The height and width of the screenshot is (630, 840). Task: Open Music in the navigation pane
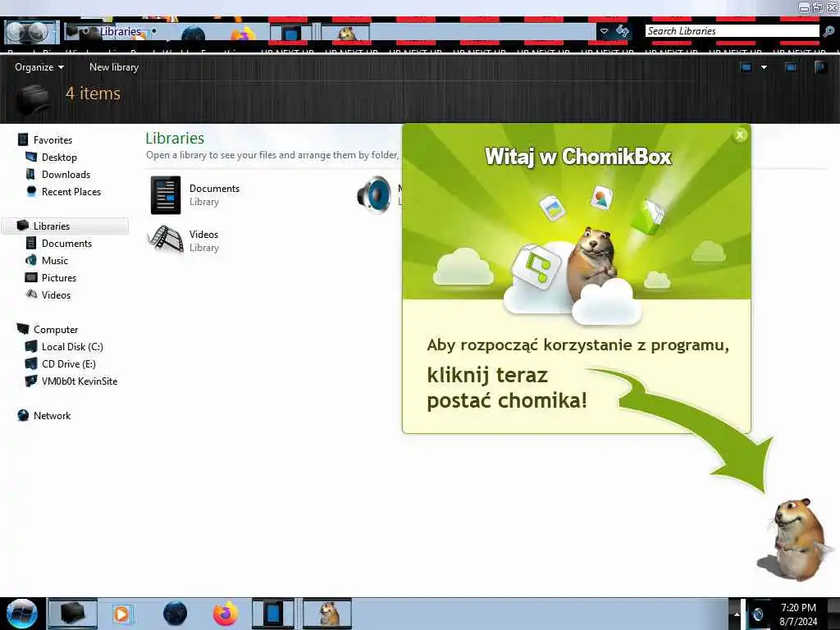(x=55, y=260)
